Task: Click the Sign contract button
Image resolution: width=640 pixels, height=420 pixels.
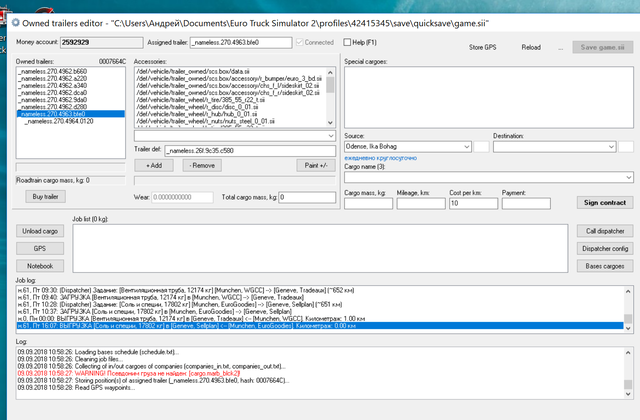Action: click(x=605, y=202)
